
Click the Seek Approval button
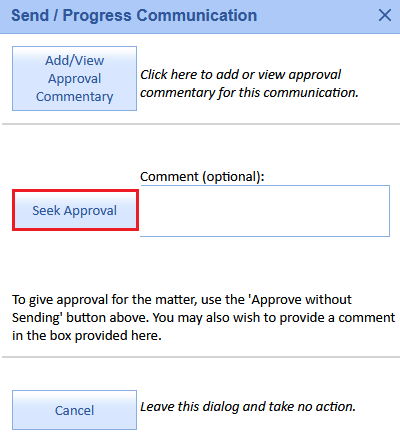(x=75, y=210)
